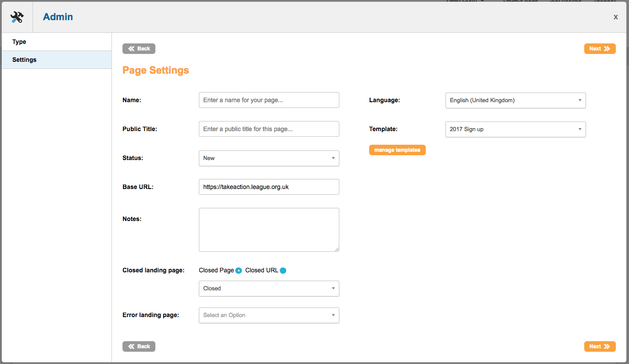Close the Admin dialog with the x

click(x=615, y=17)
